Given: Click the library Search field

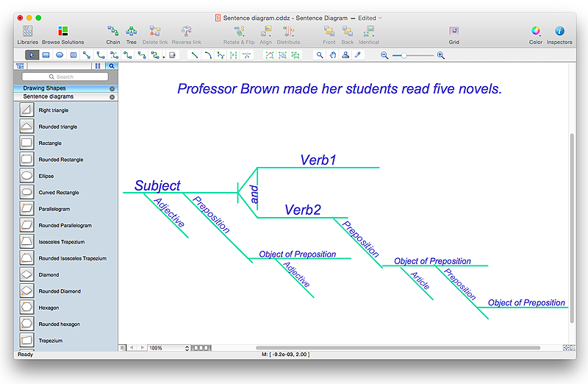Looking at the screenshot, I should click(x=65, y=77).
